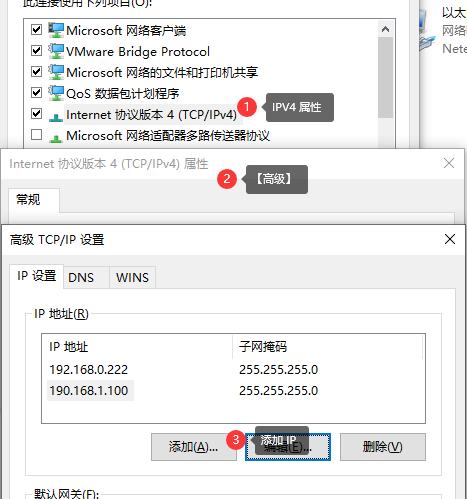This screenshot has height=499, width=467.
Task: Select QoS 数据包计划程序 list item
Action: 122,94
